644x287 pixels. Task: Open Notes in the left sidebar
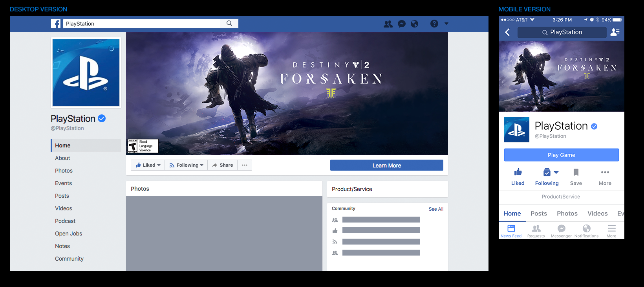(62, 246)
